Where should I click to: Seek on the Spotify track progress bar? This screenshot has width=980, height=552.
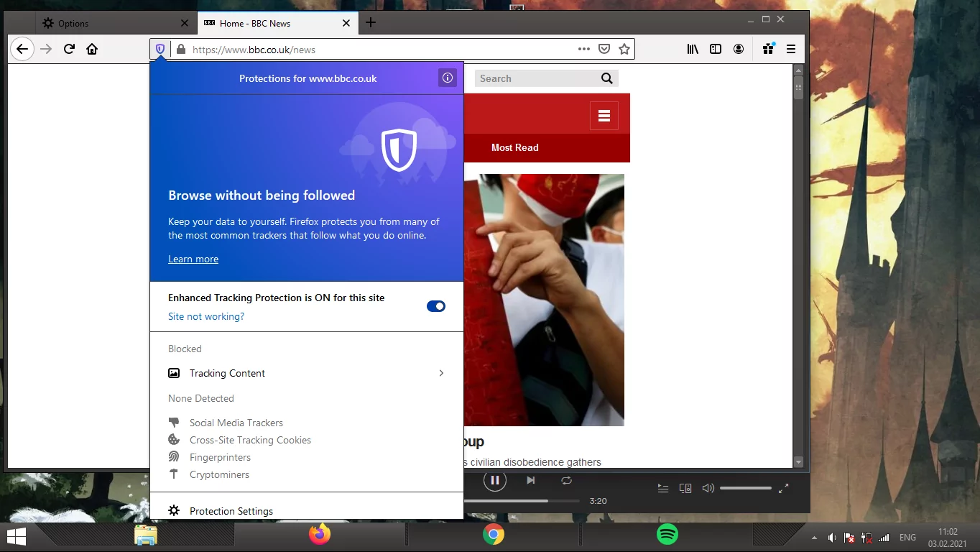(x=522, y=500)
